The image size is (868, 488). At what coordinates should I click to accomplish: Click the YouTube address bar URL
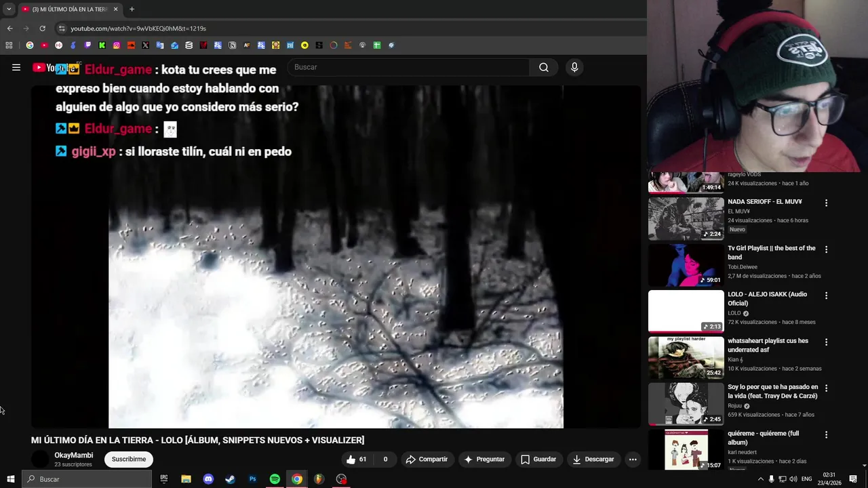coord(138,28)
